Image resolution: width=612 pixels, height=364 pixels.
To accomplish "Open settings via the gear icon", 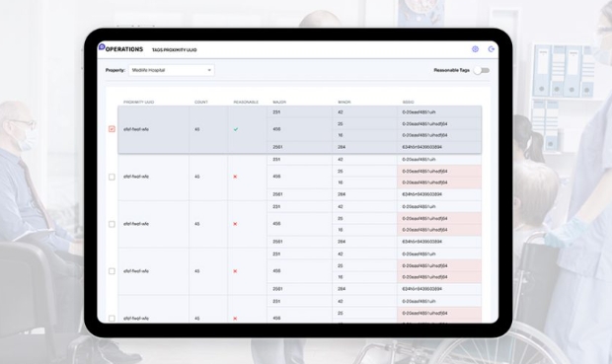I will pos(475,49).
